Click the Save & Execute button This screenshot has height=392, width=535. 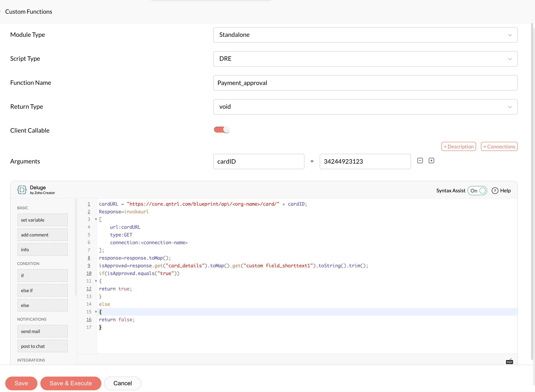[x=71, y=383]
